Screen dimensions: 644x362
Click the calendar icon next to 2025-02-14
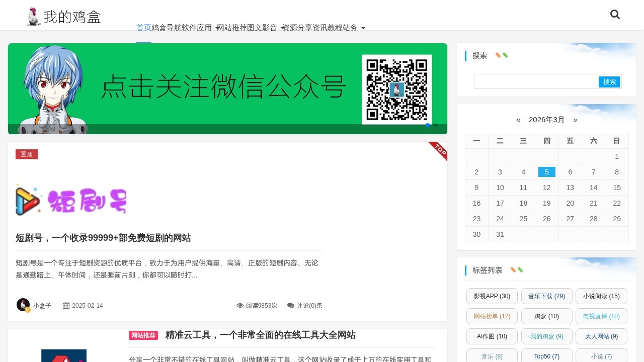pyautogui.click(x=65, y=305)
